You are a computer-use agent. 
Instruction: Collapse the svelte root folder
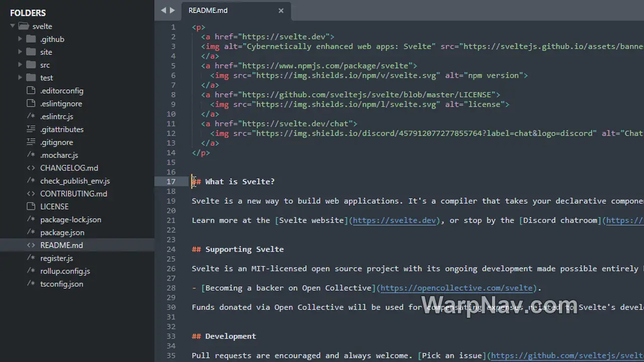pyautogui.click(x=13, y=26)
